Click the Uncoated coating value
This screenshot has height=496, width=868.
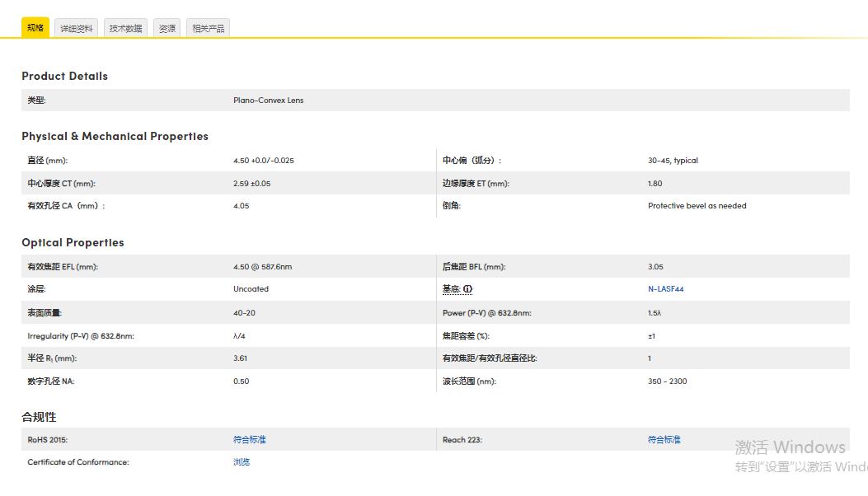coord(251,289)
